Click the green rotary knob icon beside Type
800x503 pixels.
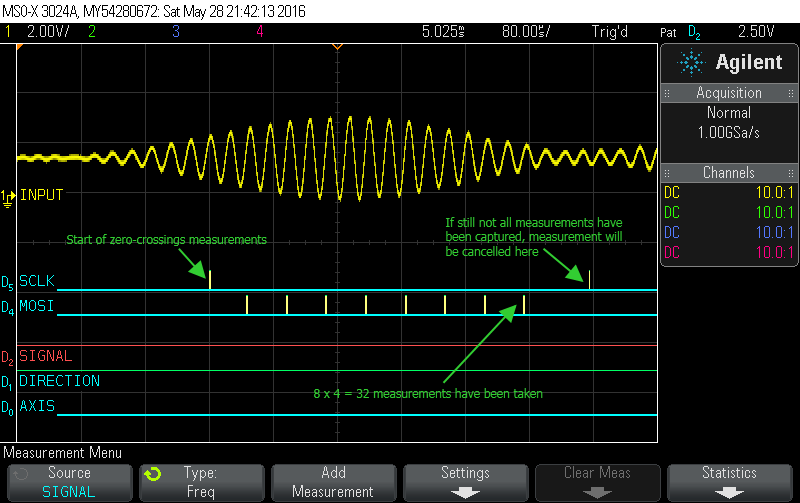point(152,474)
